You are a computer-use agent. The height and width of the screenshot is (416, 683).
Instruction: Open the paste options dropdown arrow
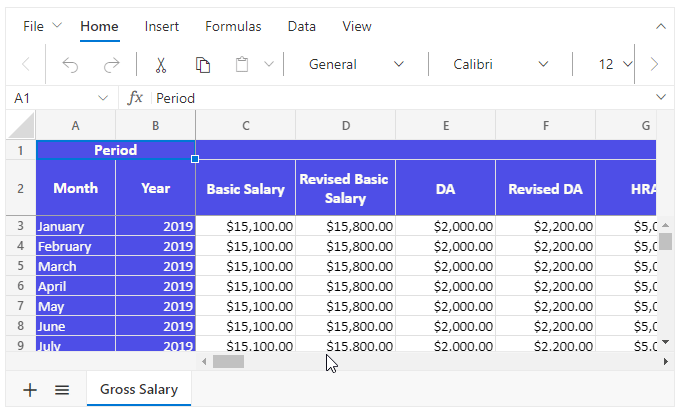(x=268, y=65)
